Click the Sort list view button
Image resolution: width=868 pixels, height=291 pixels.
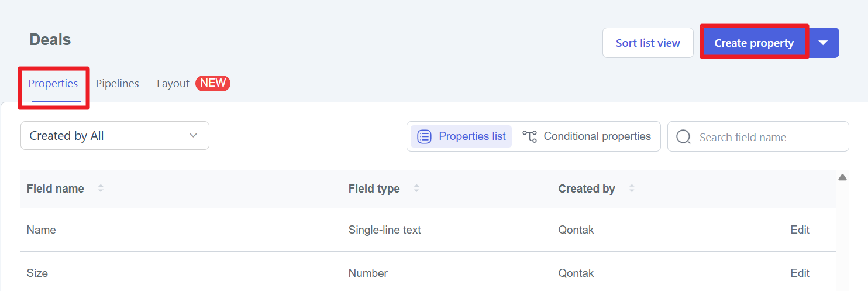(647, 43)
